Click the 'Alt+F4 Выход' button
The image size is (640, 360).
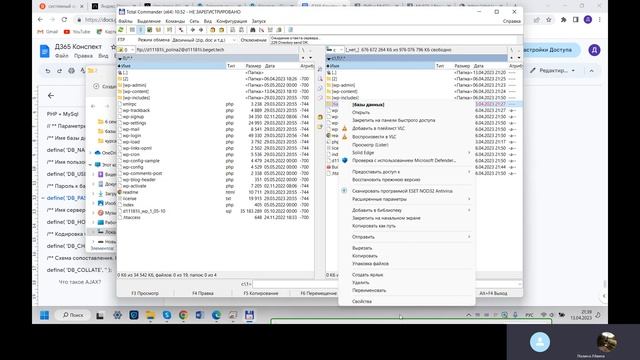click(x=493, y=293)
